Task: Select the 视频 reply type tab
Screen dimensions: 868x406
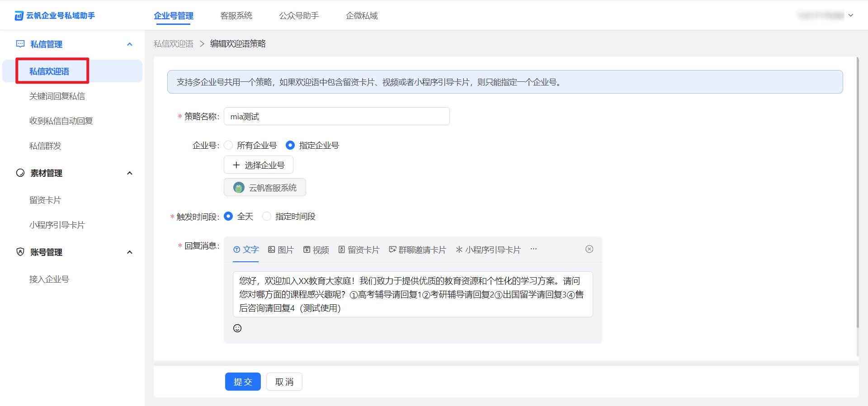Action: [316, 250]
